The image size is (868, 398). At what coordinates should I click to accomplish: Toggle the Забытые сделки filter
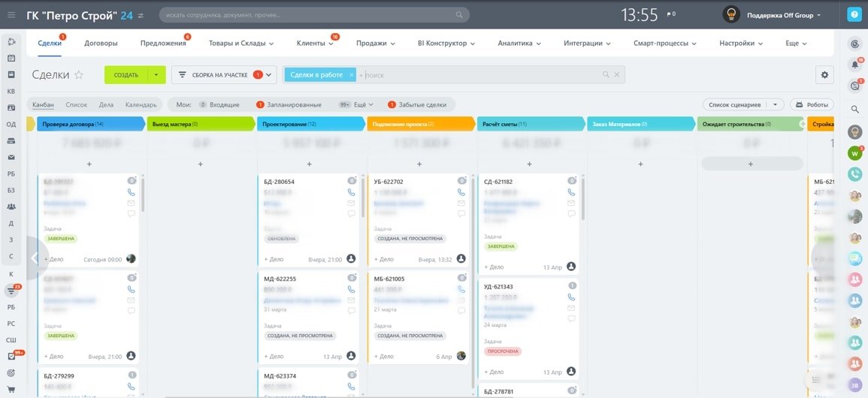click(x=417, y=104)
